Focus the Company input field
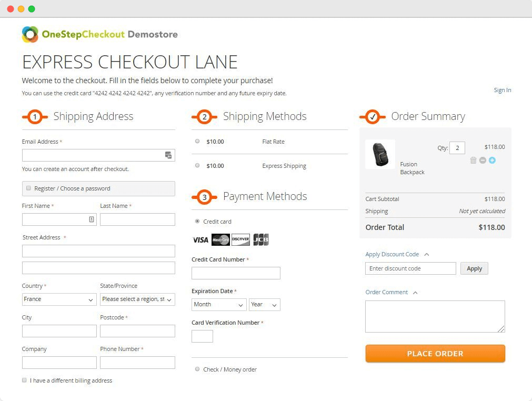The height and width of the screenshot is (401, 532). [x=59, y=363]
